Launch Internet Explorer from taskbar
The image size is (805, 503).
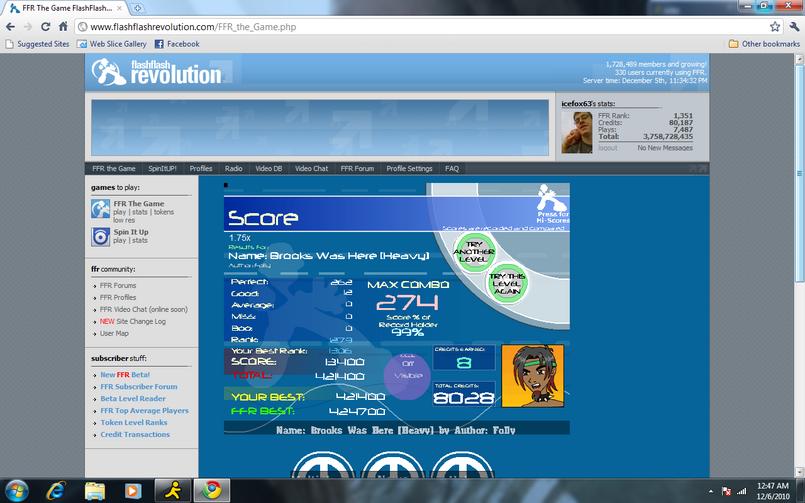click(x=55, y=491)
